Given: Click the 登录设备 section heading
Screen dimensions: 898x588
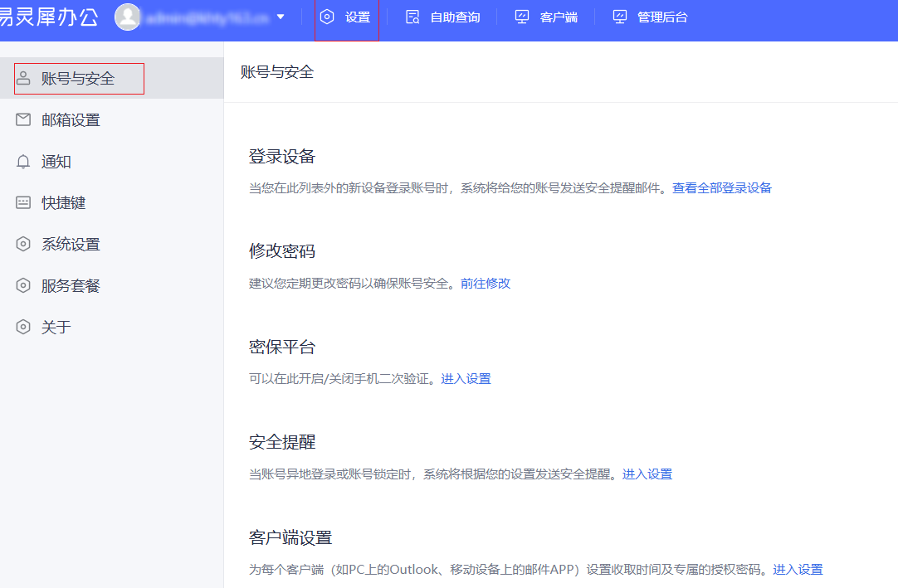Looking at the screenshot, I should coord(282,156).
